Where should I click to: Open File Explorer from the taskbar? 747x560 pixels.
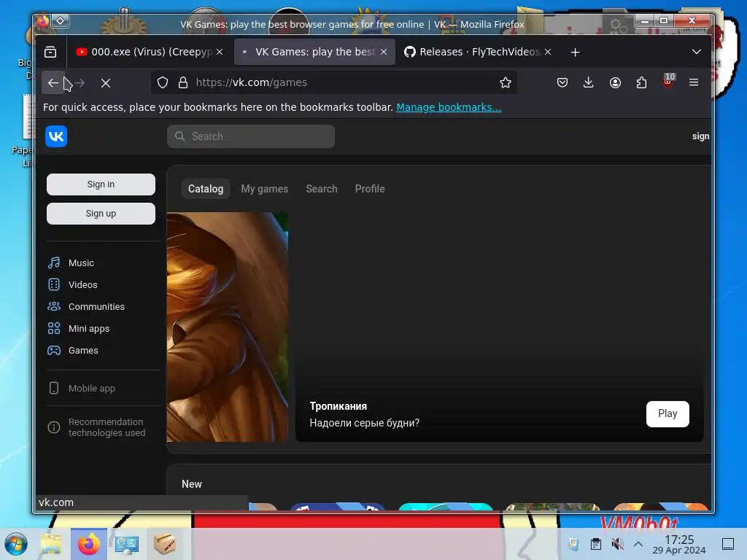(x=51, y=544)
